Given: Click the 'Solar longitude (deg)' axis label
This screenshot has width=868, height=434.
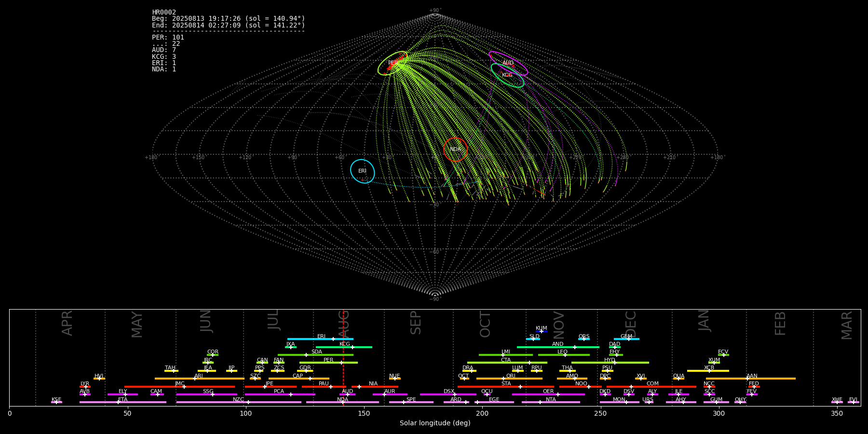Looking at the screenshot, I should 435,423.
